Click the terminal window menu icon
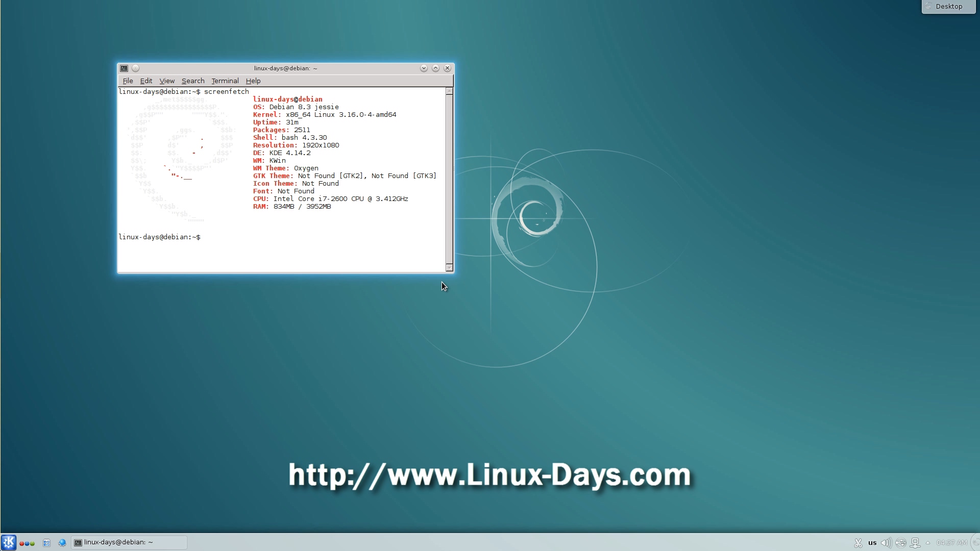The image size is (980, 551). (x=124, y=68)
